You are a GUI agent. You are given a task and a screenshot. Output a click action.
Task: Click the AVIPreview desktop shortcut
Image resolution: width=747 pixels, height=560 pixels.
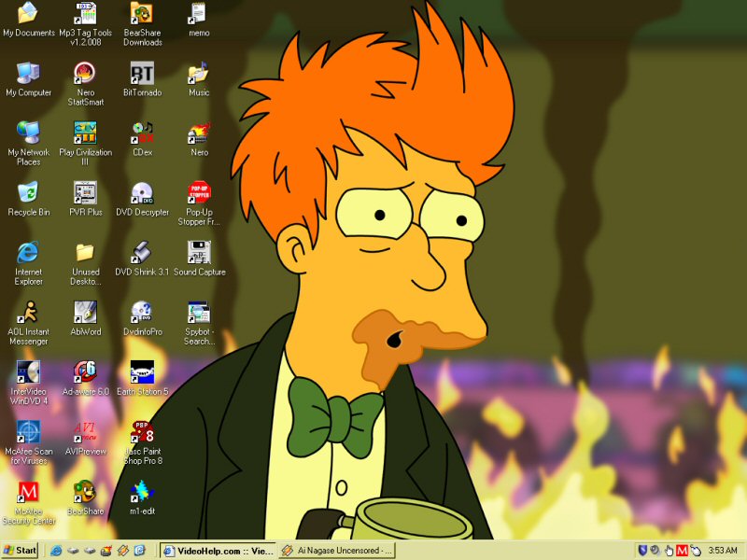pos(85,438)
